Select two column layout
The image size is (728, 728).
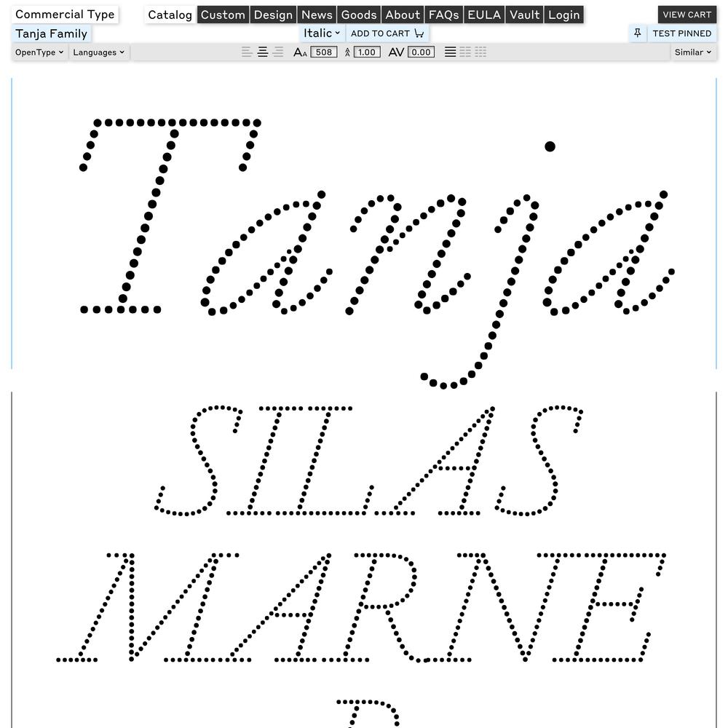(465, 52)
